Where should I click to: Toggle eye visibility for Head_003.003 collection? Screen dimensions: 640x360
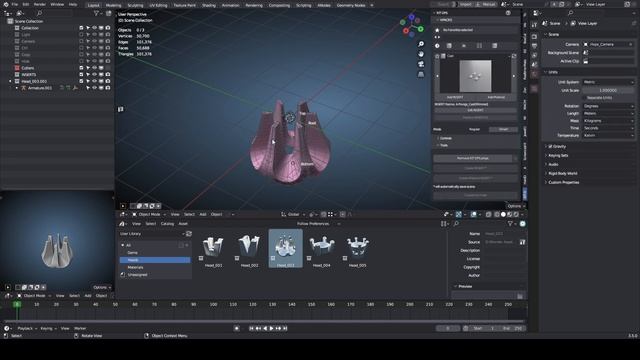point(95,81)
